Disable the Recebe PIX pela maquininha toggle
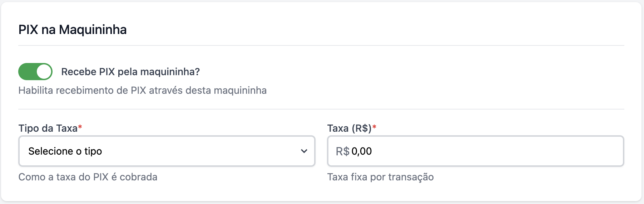 35,72
